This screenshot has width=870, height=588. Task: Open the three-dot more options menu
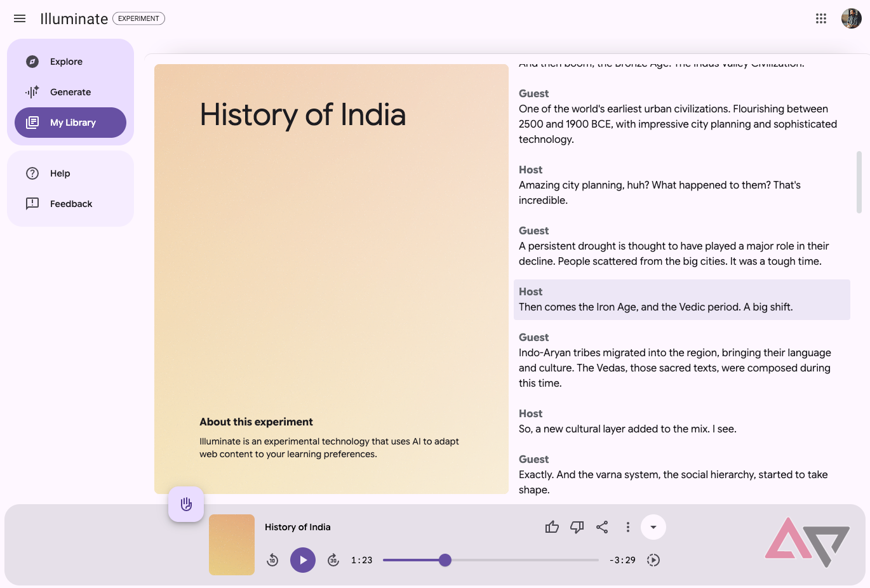coord(627,527)
